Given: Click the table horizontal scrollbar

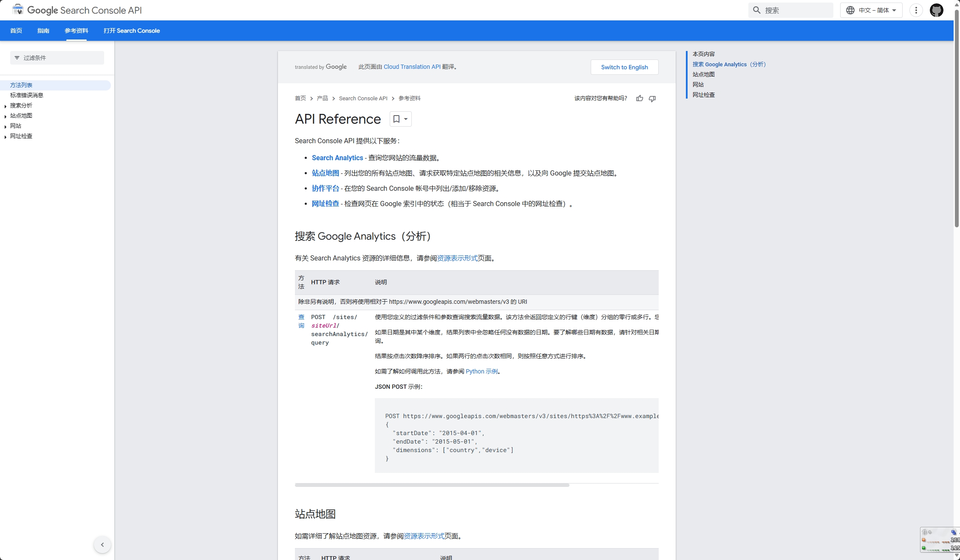Looking at the screenshot, I should (x=432, y=485).
